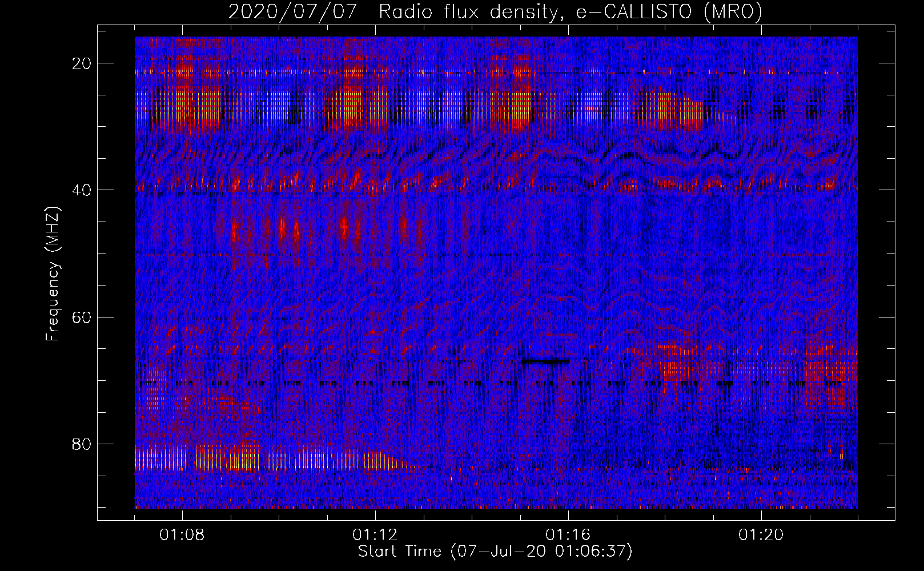Click the plot title text e-CALLISTO (MRO)
924x571 pixels.
(669, 11)
